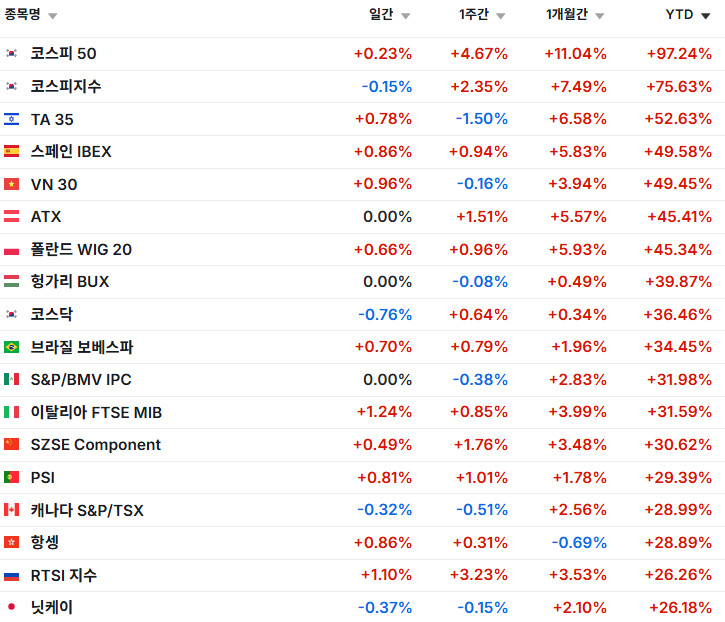
Task: Open the 헝가리 BUX index page
Action: point(70,282)
